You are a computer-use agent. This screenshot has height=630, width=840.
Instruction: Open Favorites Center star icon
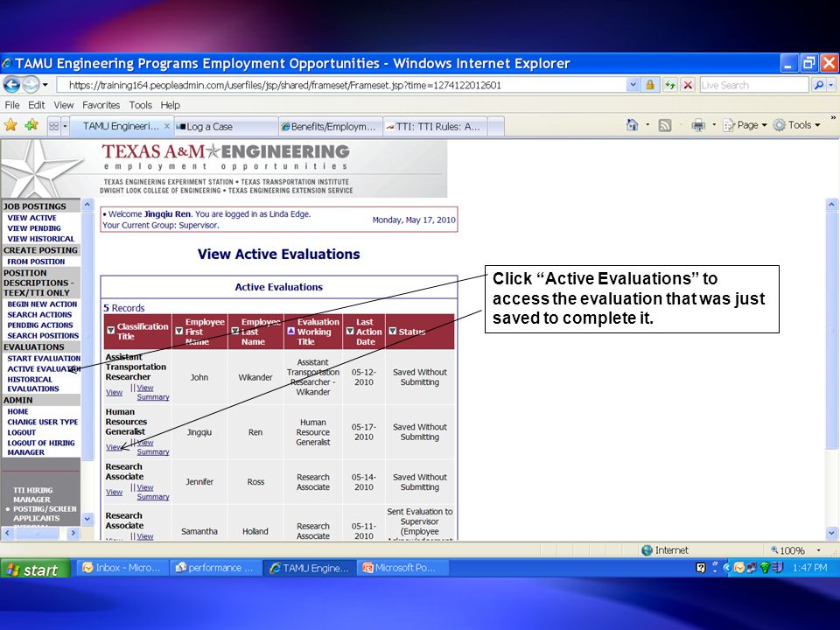(10, 125)
